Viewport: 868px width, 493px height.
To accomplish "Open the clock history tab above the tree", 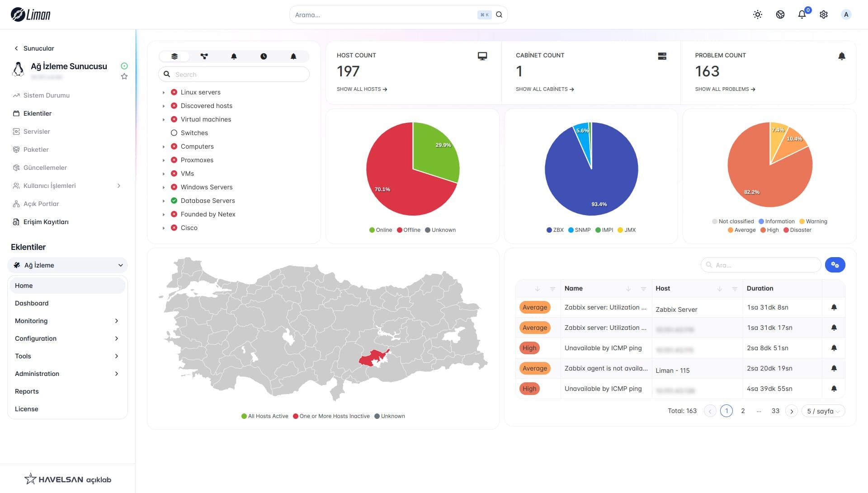I will click(x=264, y=56).
